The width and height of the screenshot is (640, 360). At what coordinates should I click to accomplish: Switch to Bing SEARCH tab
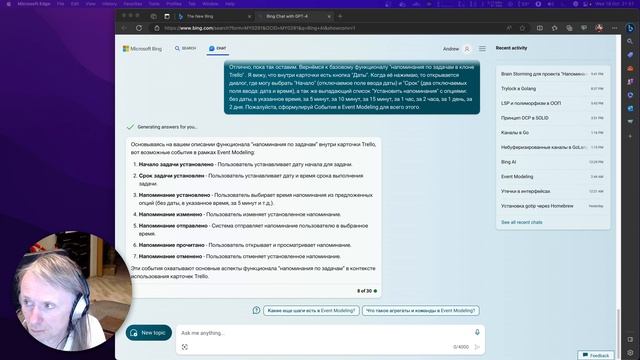[x=185, y=48]
